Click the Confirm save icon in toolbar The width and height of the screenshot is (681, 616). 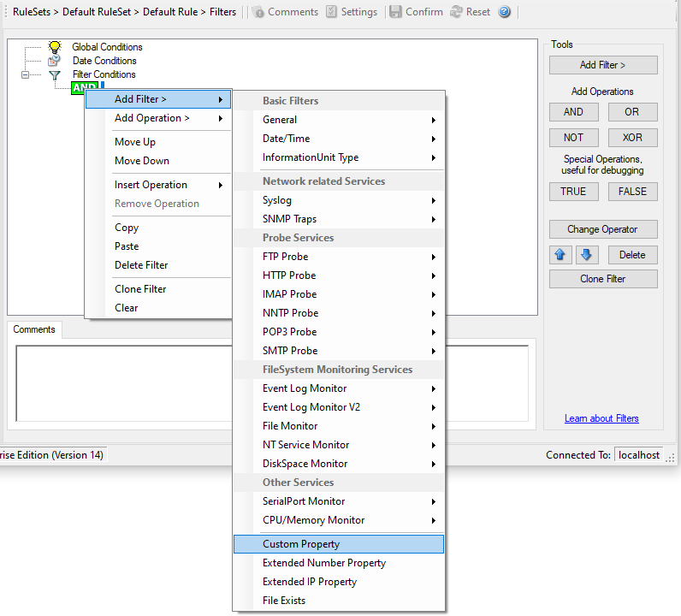coord(395,12)
